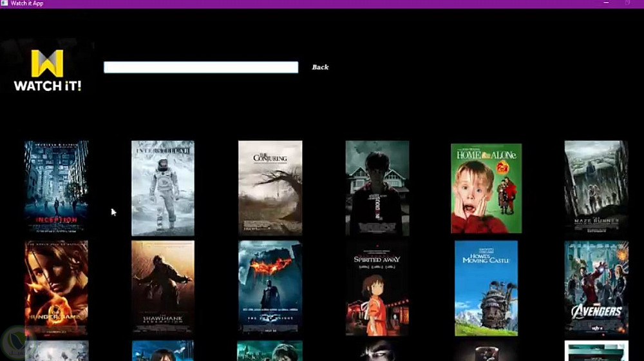
Task: Open The Maze Runner poster
Action: pyautogui.click(x=596, y=188)
